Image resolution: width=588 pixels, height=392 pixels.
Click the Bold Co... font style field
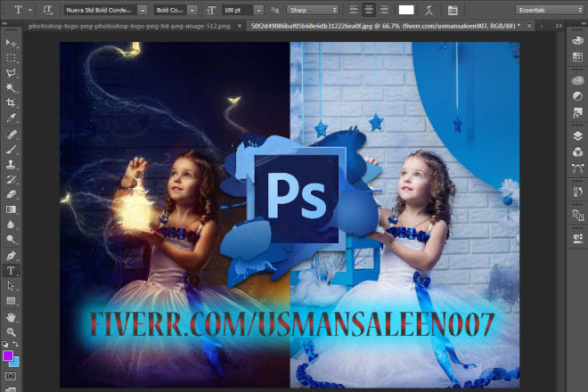[x=171, y=10]
